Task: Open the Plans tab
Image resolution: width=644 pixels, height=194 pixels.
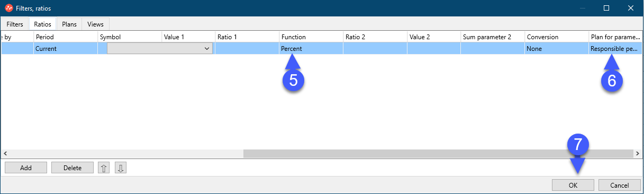Action: click(x=69, y=24)
